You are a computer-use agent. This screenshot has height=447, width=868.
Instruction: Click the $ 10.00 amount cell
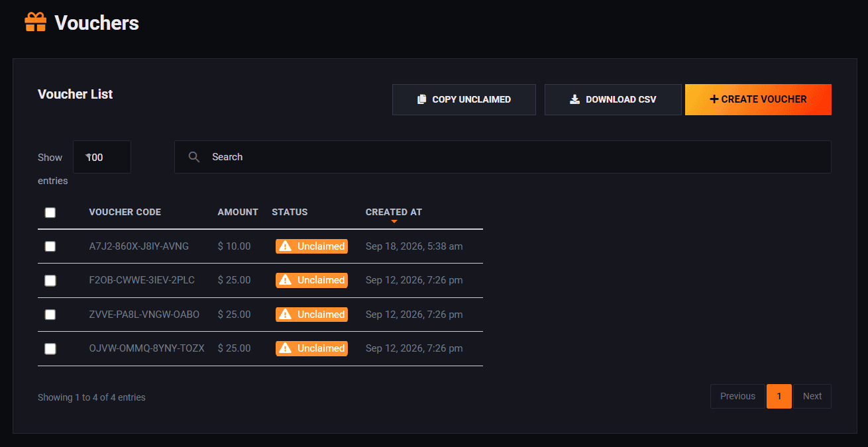pos(235,246)
